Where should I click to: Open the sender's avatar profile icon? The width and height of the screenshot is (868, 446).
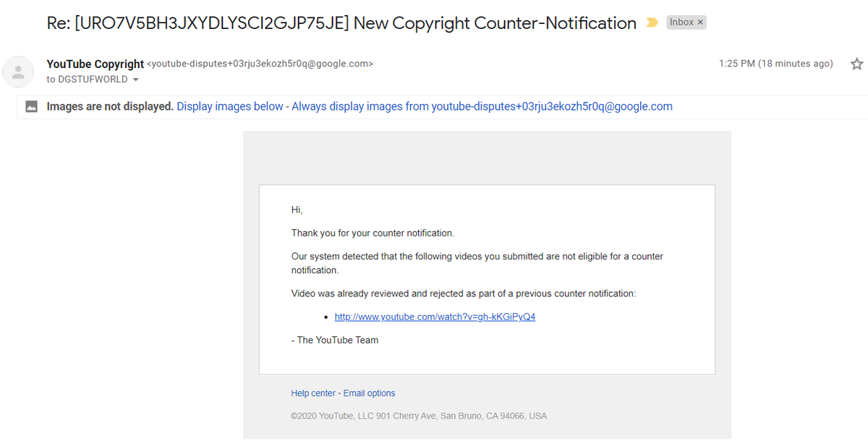click(x=19, y=72)
